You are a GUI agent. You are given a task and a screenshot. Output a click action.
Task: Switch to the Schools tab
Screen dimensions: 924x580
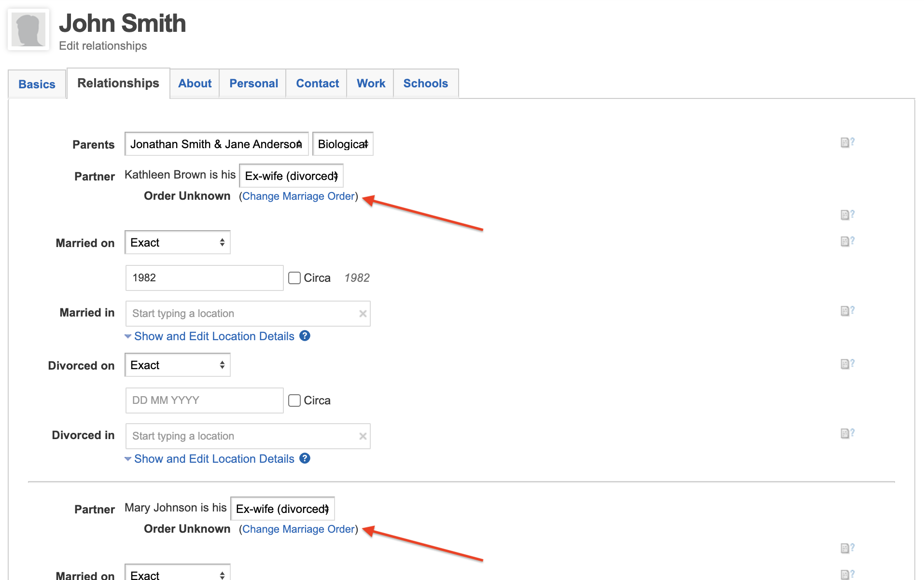coord(425,83)
